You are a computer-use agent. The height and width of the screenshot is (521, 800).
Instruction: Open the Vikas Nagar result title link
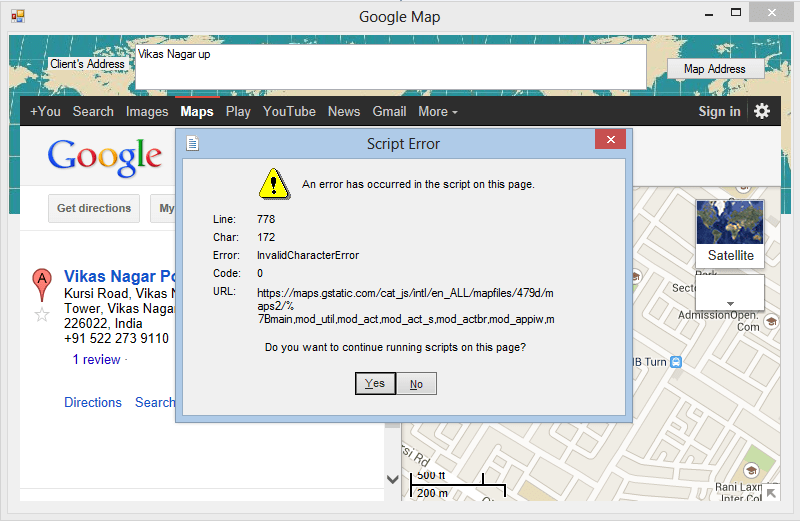119,276
